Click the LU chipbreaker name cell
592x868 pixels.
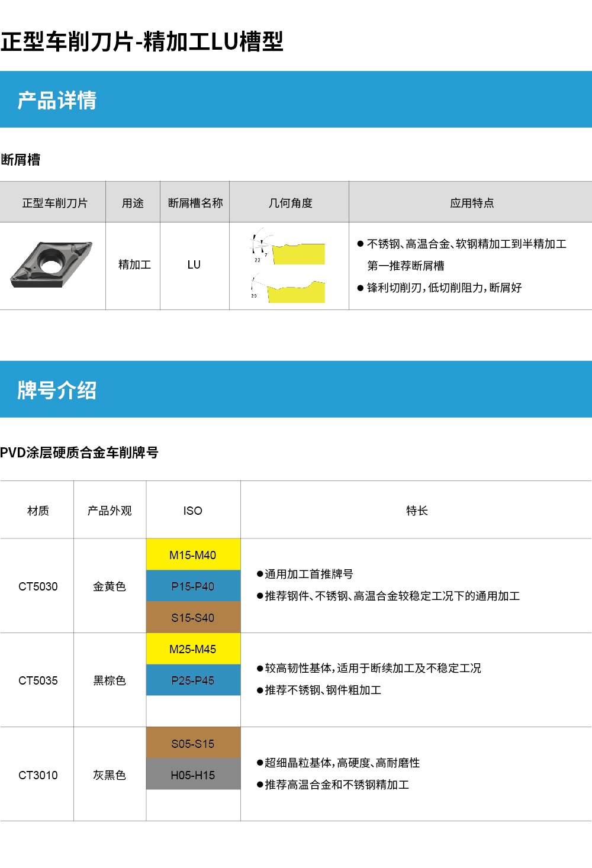194,264
